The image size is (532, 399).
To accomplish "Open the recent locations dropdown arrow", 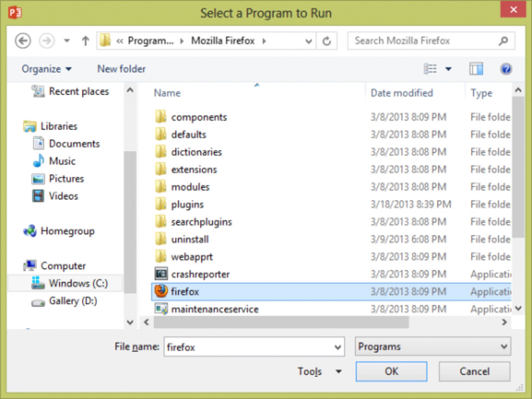I will point(66,41).
